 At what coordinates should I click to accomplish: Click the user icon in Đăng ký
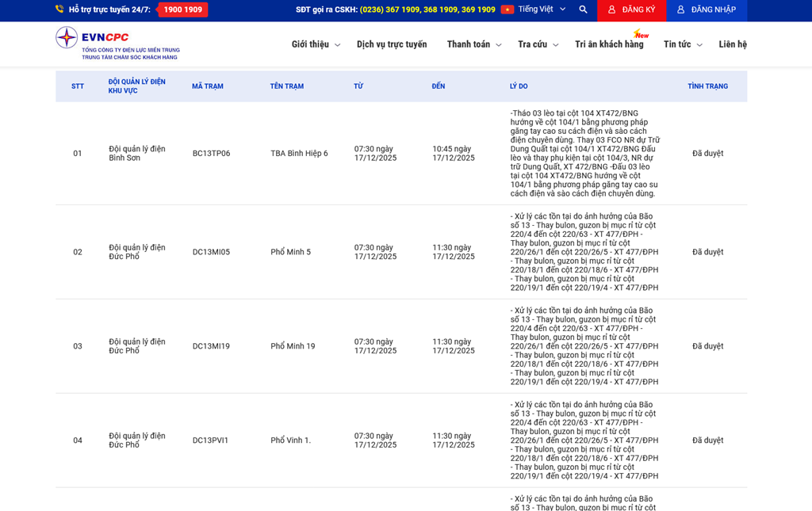pyautogui.click(x=611, y=10)
